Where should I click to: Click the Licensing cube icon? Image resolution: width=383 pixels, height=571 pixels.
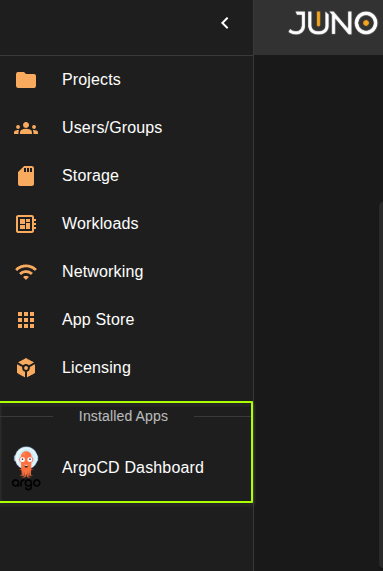[26, 368]
